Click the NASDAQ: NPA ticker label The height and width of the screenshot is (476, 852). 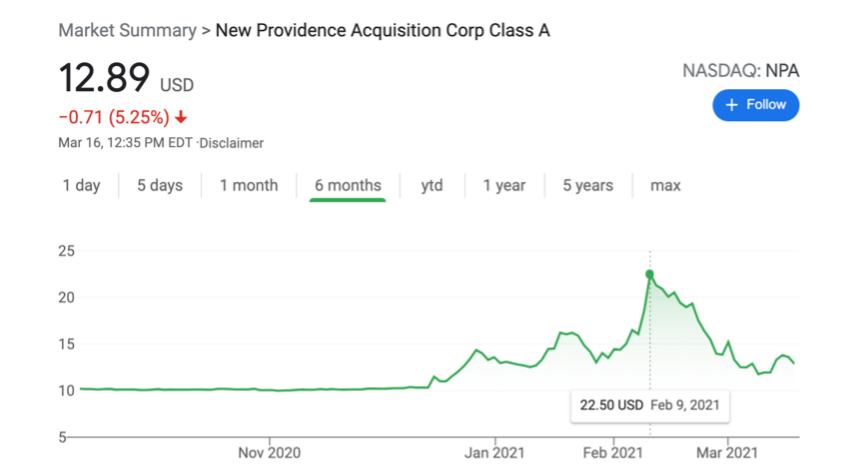point(740,71)
